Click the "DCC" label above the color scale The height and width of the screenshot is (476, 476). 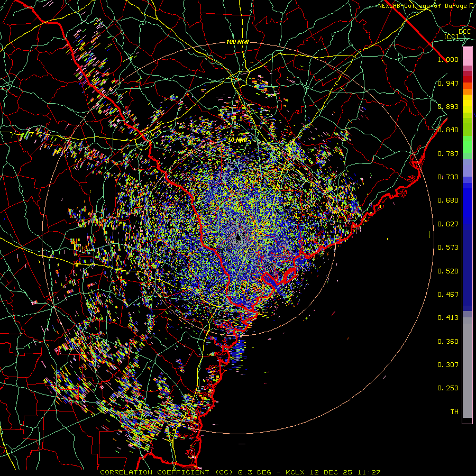[465, 32]
